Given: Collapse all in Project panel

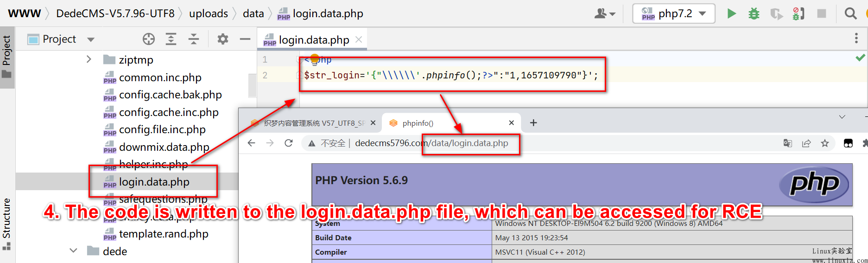Looking at the screenshot, I should [194, 39].
